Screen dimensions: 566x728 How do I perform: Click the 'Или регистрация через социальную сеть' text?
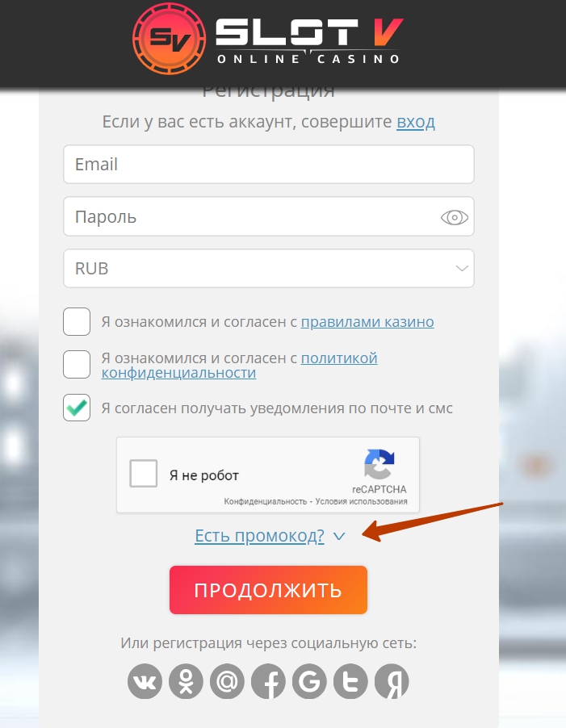pos(269,643)
